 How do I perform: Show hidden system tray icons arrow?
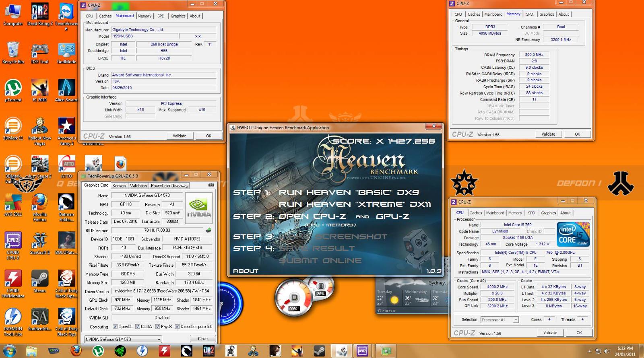[x=589, y=351]
